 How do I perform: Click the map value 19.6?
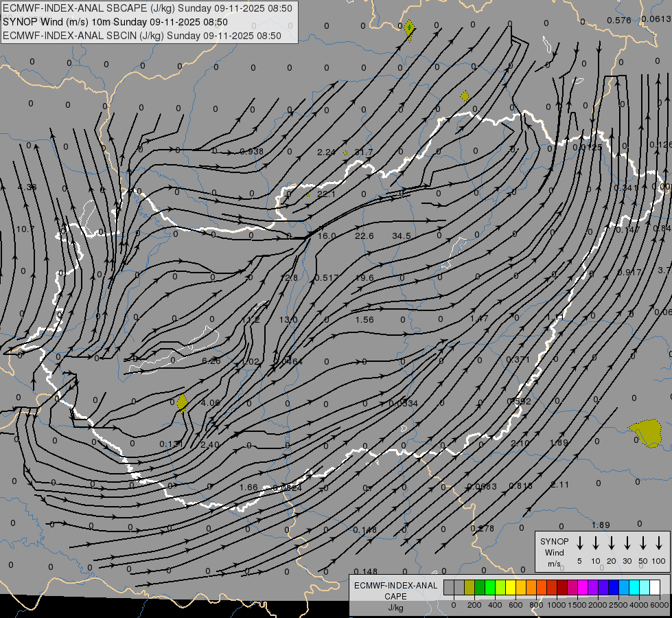[364, 278]
